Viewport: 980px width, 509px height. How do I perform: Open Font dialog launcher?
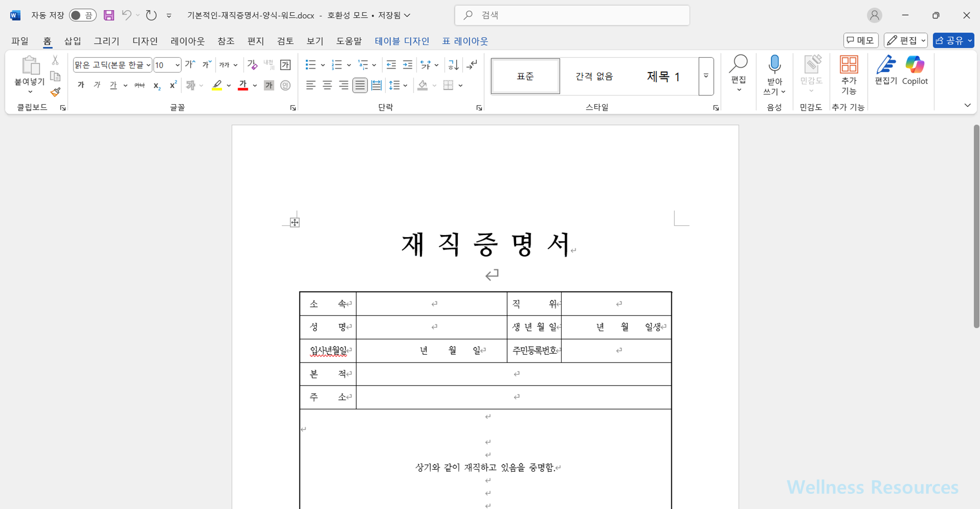tap(293, 108)
